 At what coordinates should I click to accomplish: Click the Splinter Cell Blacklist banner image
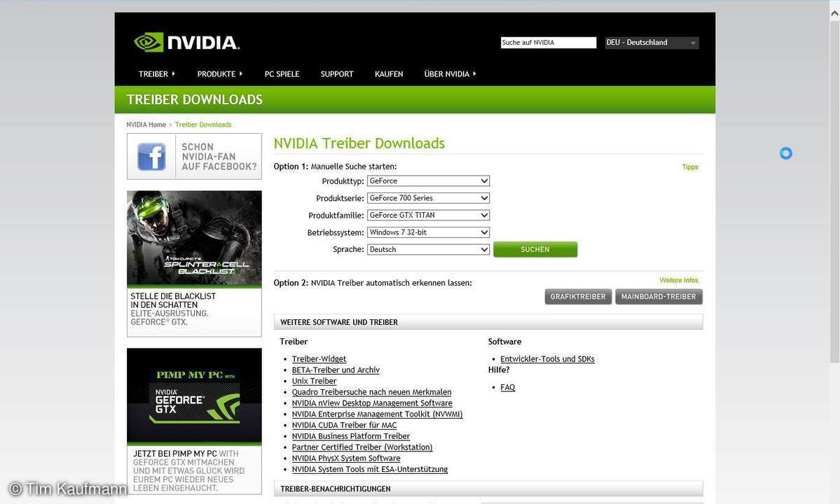194,238
